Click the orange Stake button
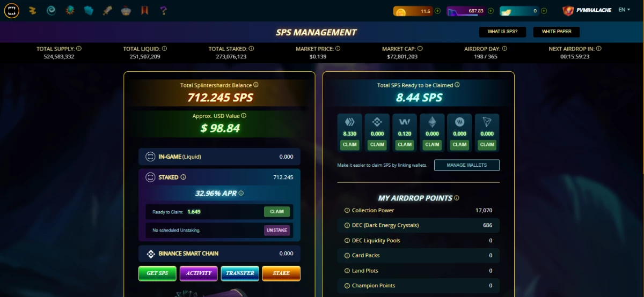This screenshot has height=297, width=644. 281,273
